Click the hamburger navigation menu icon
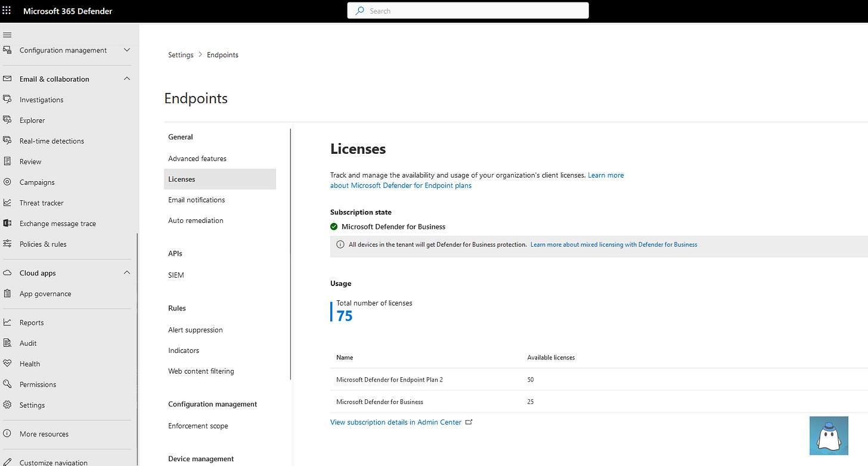 click(7, 35)
